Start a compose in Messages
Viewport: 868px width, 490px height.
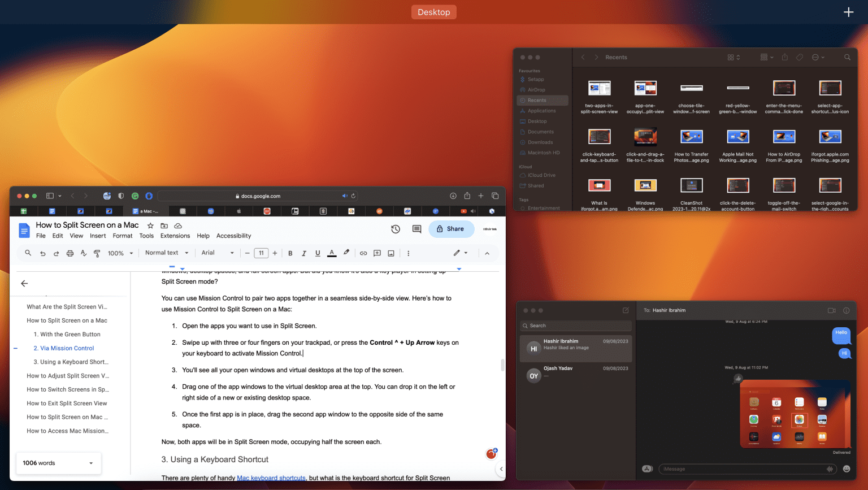tap(625, 310)
